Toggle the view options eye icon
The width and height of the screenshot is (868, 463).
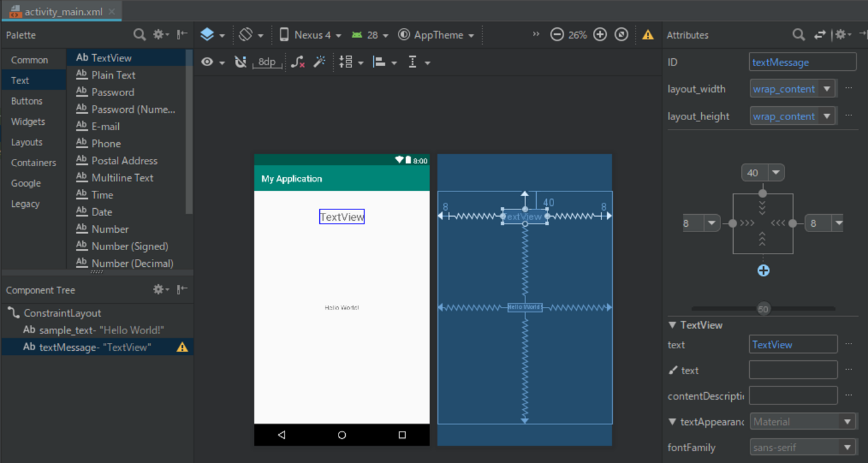pos(208,62)
